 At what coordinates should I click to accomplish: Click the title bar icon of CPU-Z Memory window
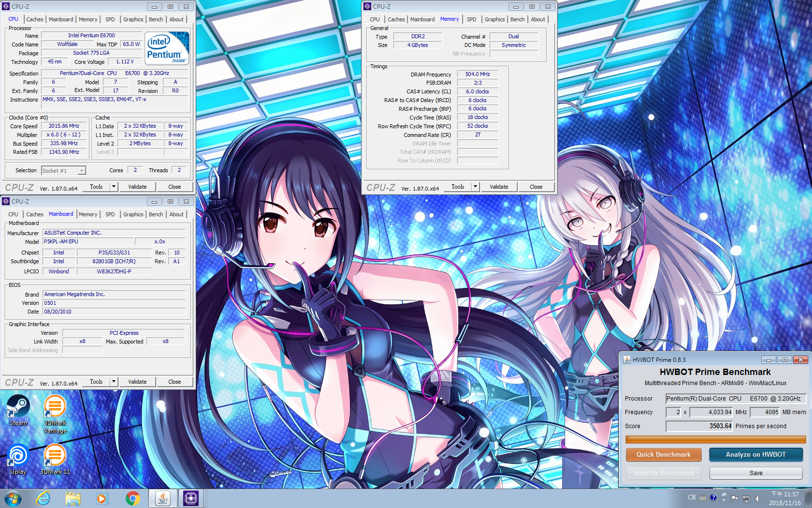(367, 6)
